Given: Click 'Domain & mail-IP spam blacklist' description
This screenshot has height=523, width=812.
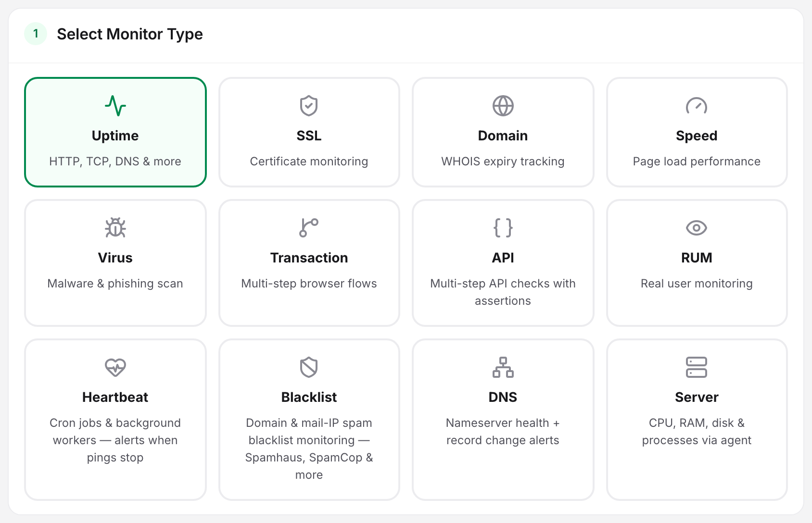Looking at the screenshot, I should coord(309,449).
